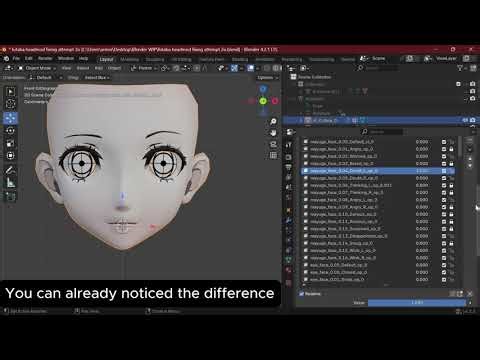Move selected shape key down
Viewport: 480px width, 360px height.
point(470,165)
